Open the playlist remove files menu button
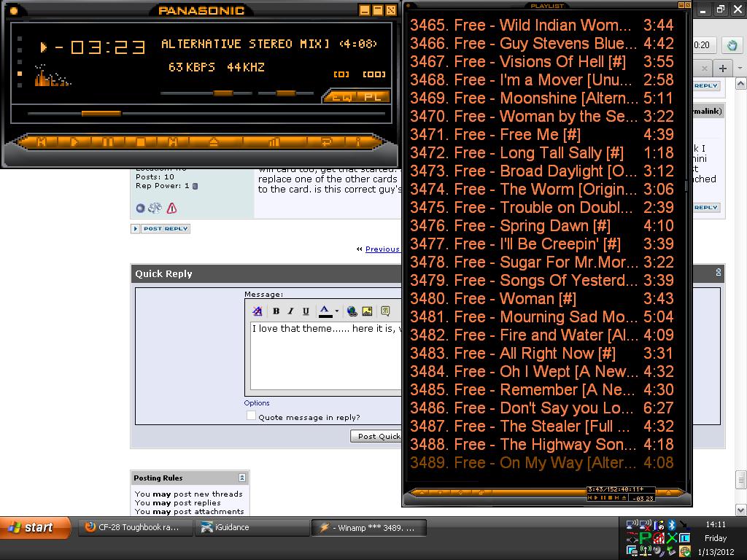Screen dimensions: 747x560 point(441,492)
